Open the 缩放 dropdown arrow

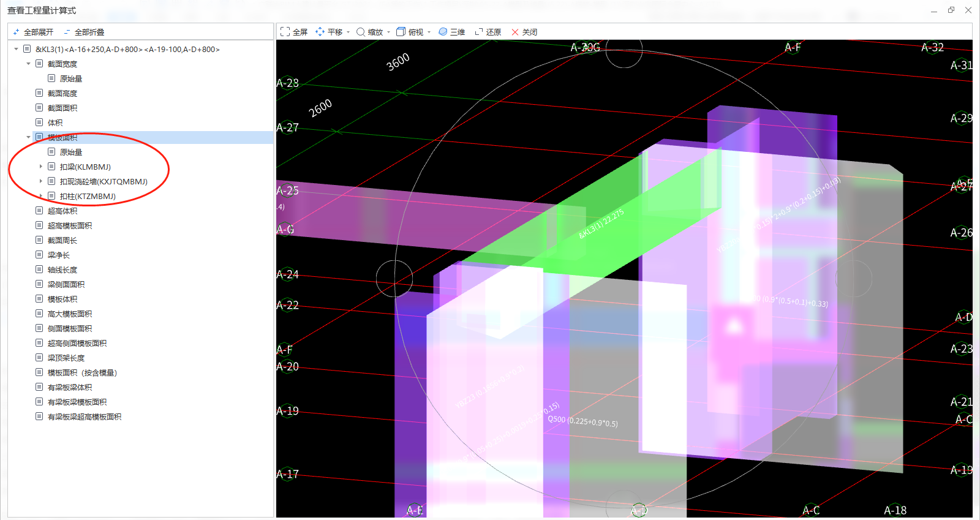(388, 32)
